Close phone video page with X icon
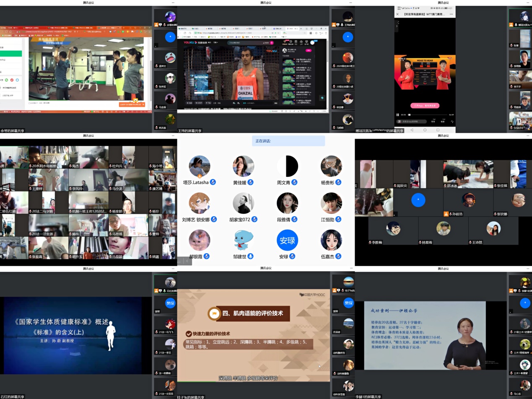The height and width of the screenshot is (399, 532). (x=398, y=14)
